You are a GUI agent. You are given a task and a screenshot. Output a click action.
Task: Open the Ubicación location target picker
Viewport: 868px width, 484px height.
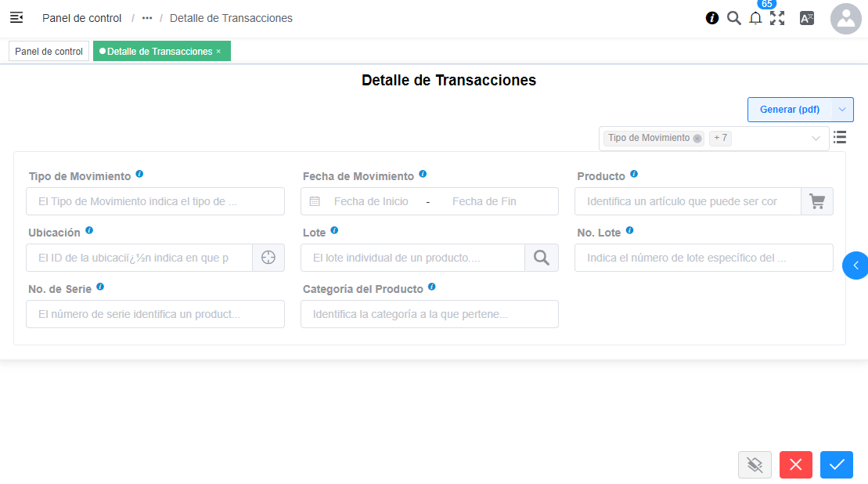point(268,258)
